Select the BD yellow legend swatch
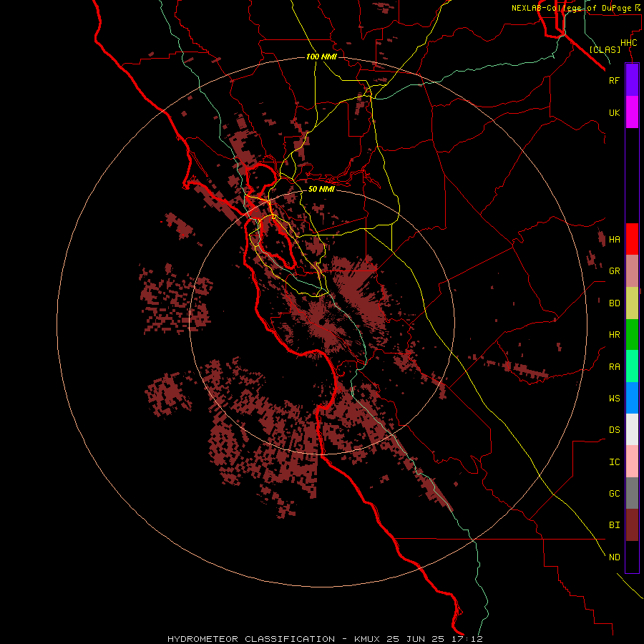The width and height of the screenshot is (644, 644). 632,303
